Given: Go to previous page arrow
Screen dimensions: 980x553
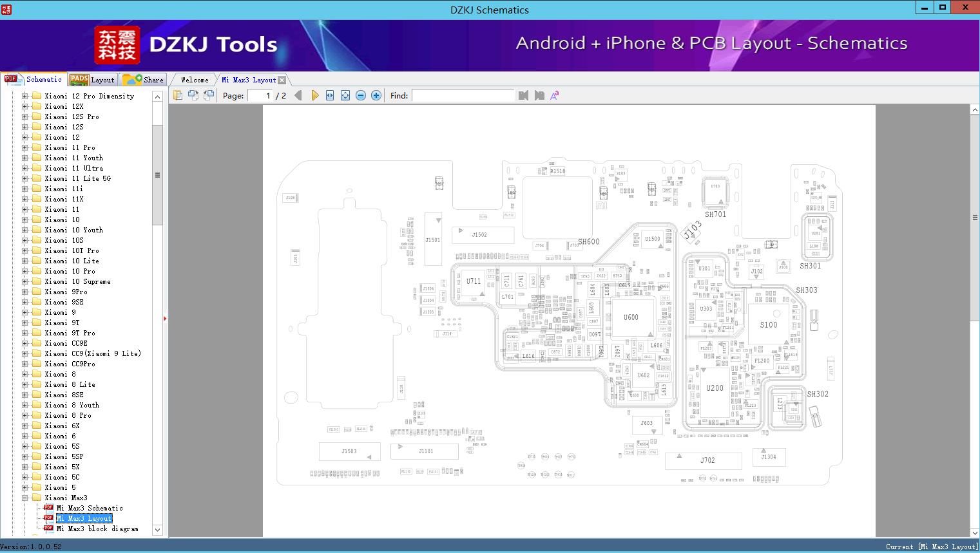Looking at the screenshot, I should tap(298, 95).
